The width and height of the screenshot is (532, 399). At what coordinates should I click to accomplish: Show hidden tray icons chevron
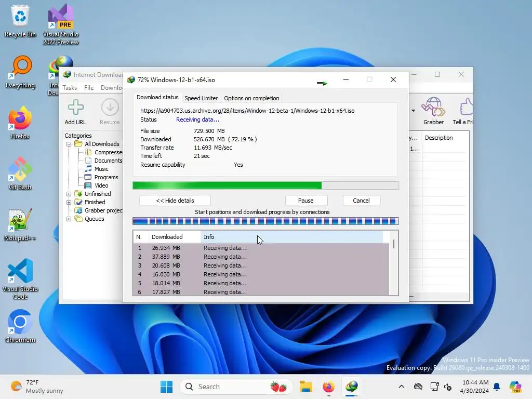(402, 387)
